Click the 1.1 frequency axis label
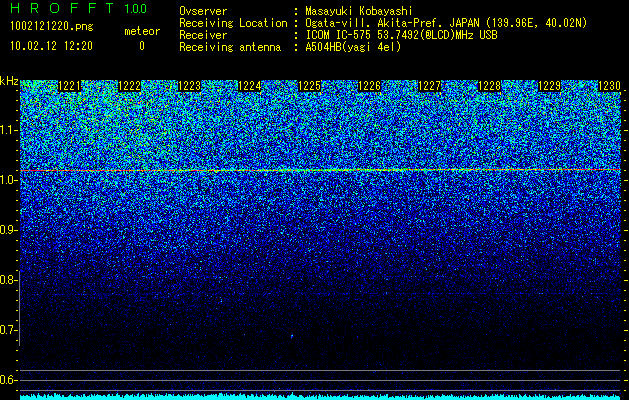The height and width of the screenshot is (400, 629). (x=8, y=130)
